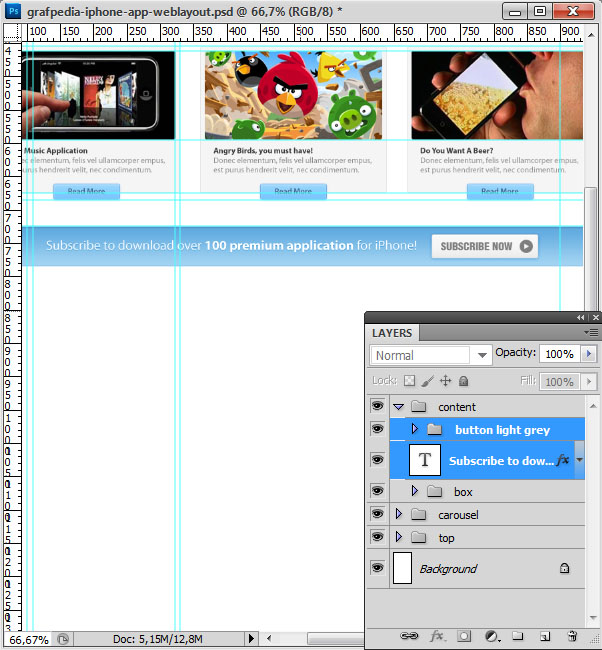Select the Background layer
The height and width of the screenshot is (650, 602).
pyautogui.click(x=487, y=568)
